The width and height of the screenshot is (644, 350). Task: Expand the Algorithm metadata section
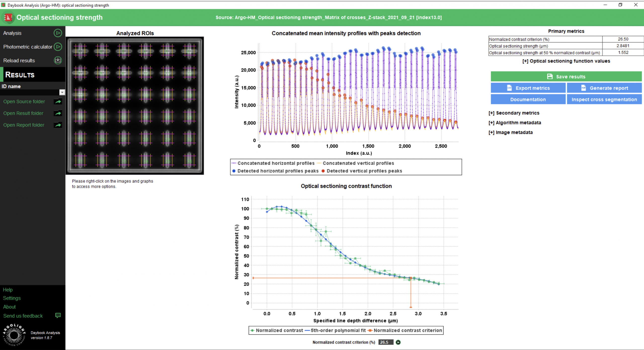515,123
